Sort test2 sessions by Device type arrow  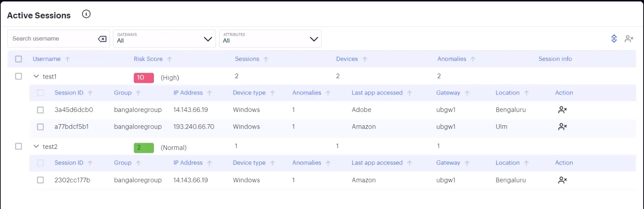click(273, 163)
